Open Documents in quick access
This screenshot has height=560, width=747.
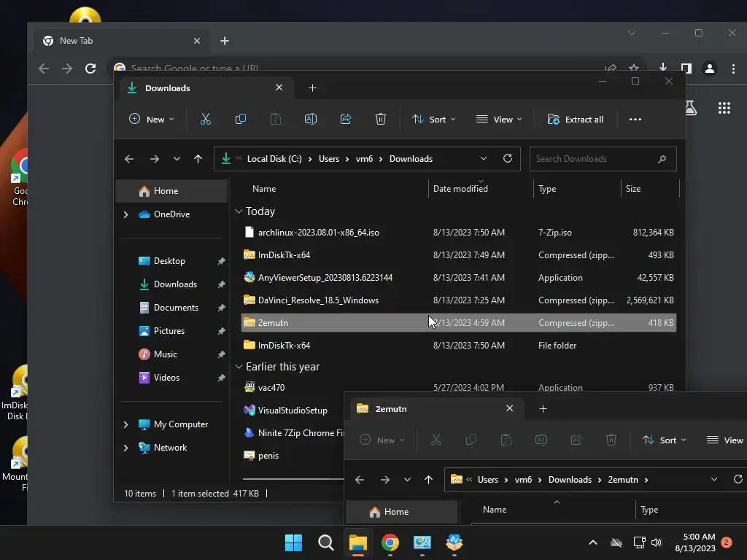(175, 308)
